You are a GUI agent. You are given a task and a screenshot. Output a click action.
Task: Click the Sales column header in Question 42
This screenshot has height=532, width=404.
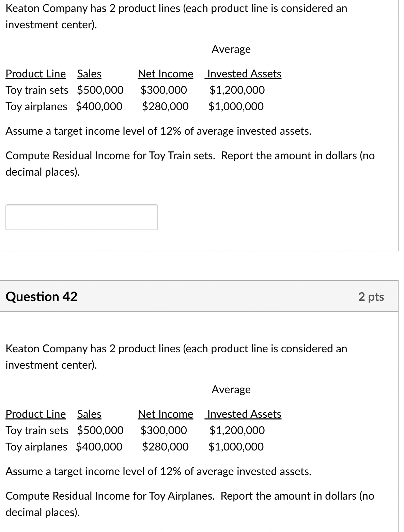click(89, 414)
